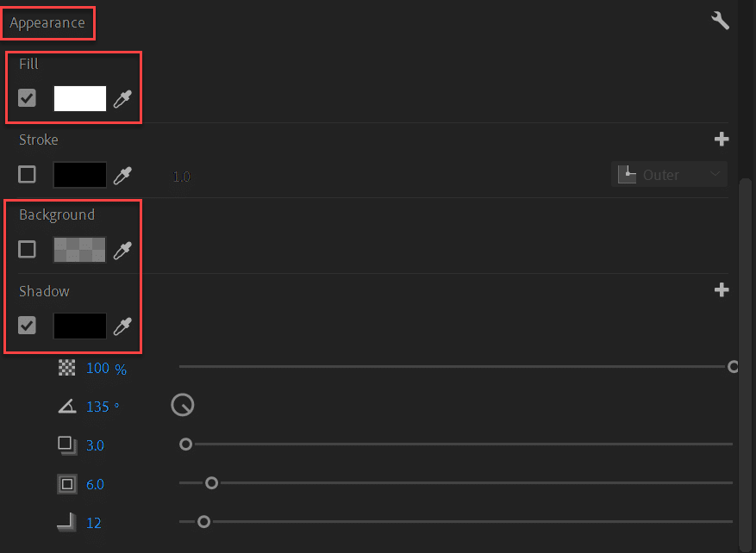Viewport: 756px width, 553px height.
Task: Click the shadow angle dial
Action: [x=183, y=405]
